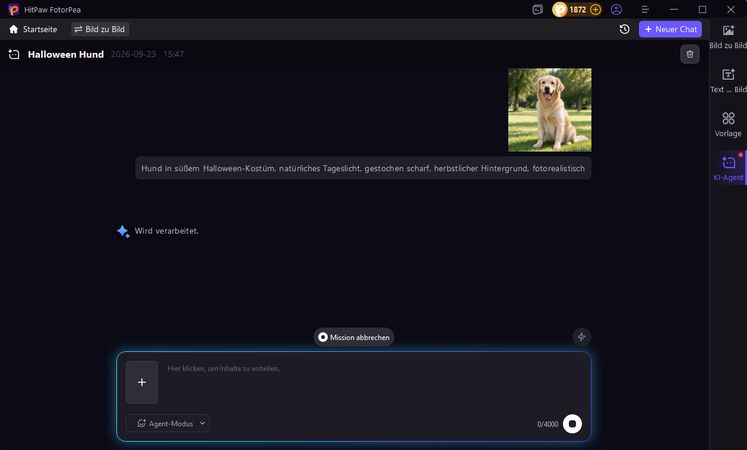Open the user account profile icon
The height and width of the screenshot is (450, 747).
[616, 10]
